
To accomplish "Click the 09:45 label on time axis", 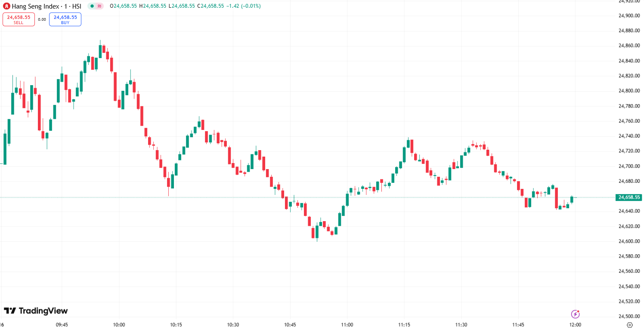I will pyautogui.click(x=62, y=325).
